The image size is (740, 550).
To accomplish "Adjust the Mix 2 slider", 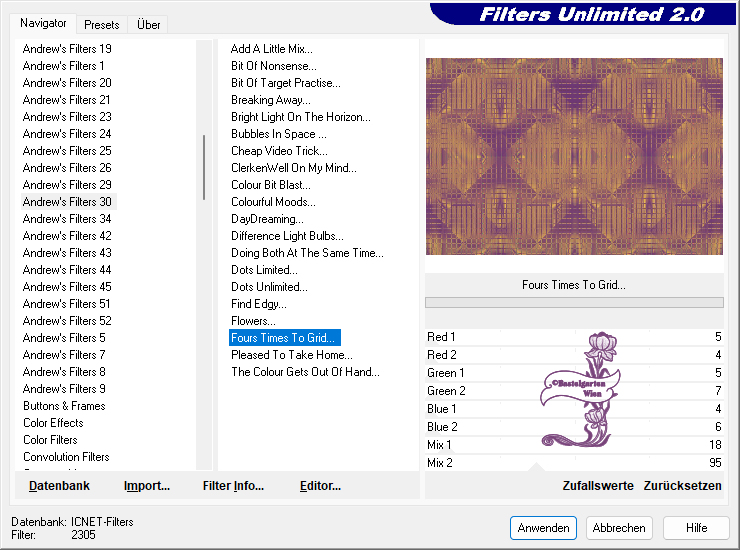I will point(574,463).
